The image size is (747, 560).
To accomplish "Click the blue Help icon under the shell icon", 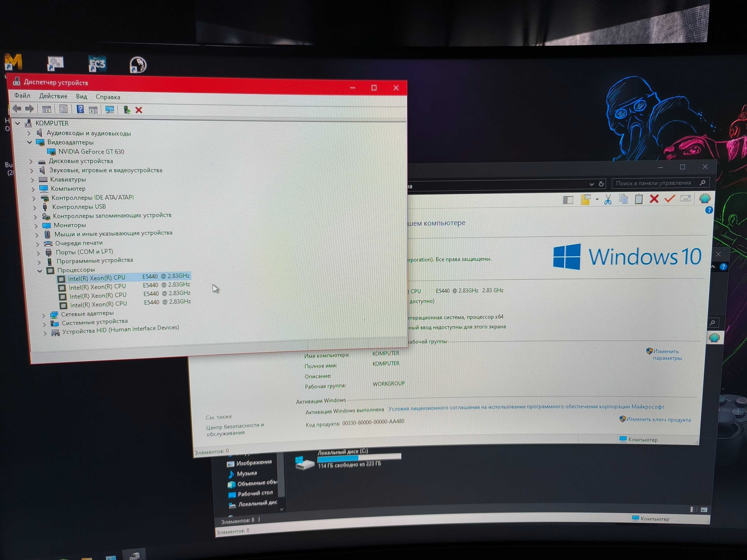I will tap(709, 210).
